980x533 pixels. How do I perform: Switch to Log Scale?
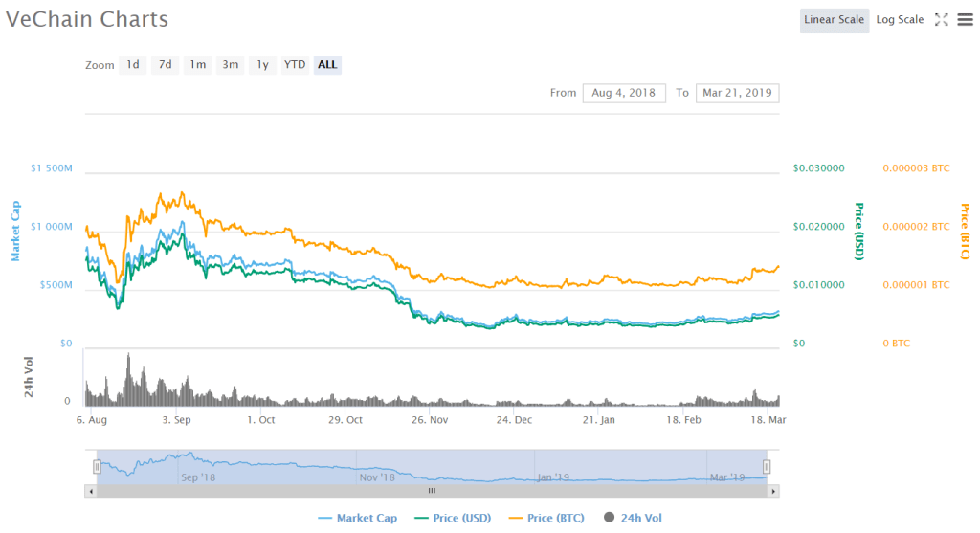[x=900, y=20]
